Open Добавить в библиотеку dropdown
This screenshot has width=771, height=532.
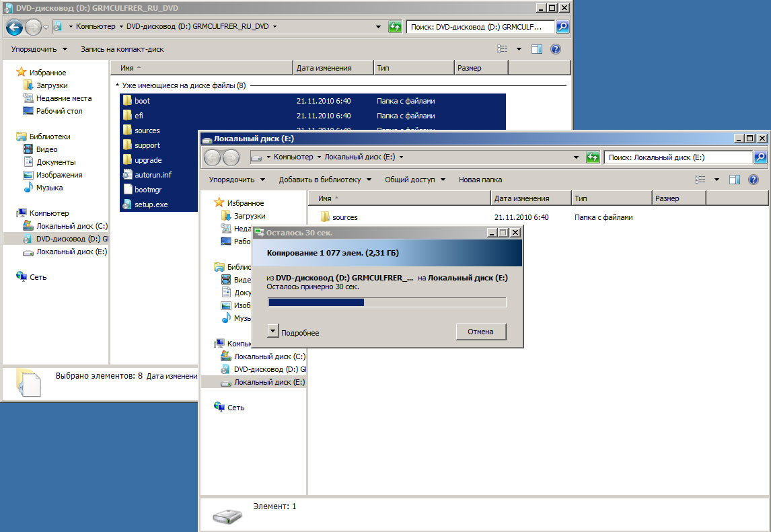(325, 180)
